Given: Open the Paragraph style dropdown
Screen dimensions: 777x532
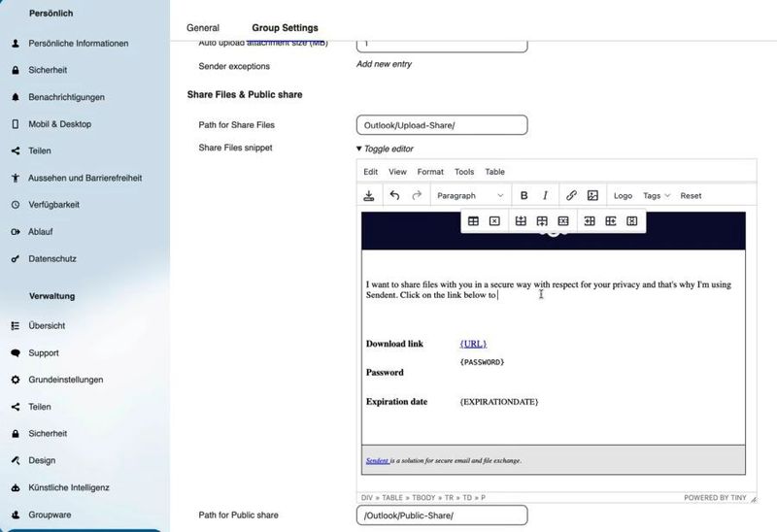Looking at the screenshot, I should 470,196.
